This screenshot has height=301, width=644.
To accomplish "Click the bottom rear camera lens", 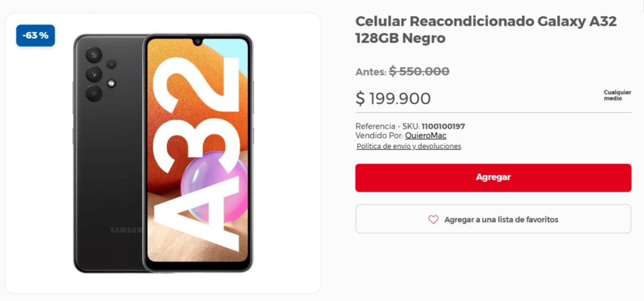I will (x=94, y=94).
